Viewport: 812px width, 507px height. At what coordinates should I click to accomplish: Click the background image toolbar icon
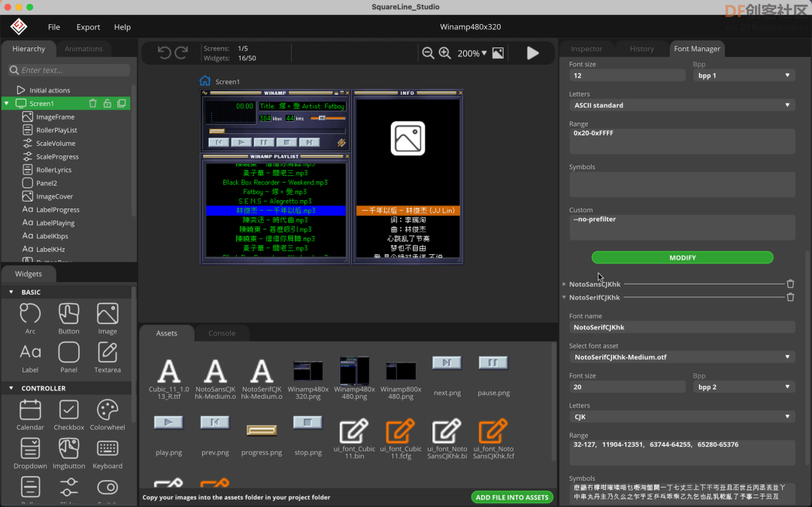pyautogui.click(x=498, y=53)
